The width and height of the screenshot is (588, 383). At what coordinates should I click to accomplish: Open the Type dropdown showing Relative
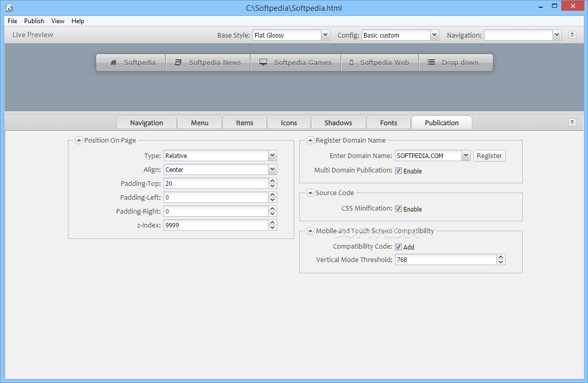click(x=273, y=155)
